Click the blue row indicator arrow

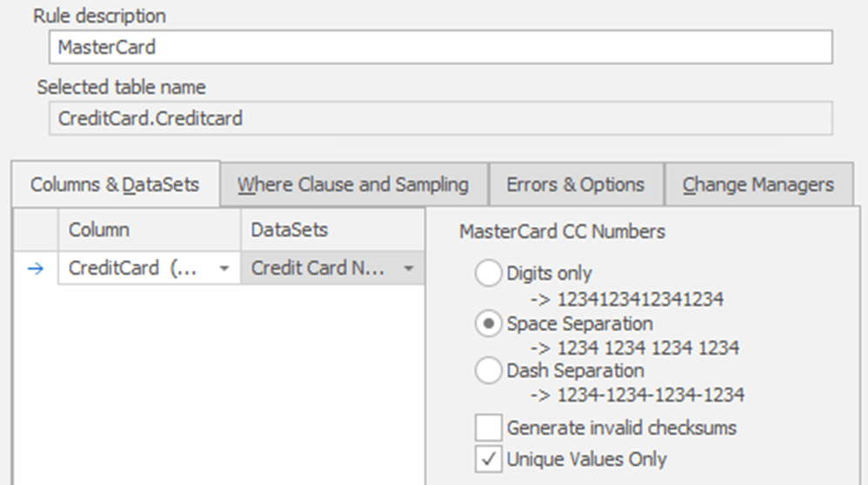[x=36, y=269]
